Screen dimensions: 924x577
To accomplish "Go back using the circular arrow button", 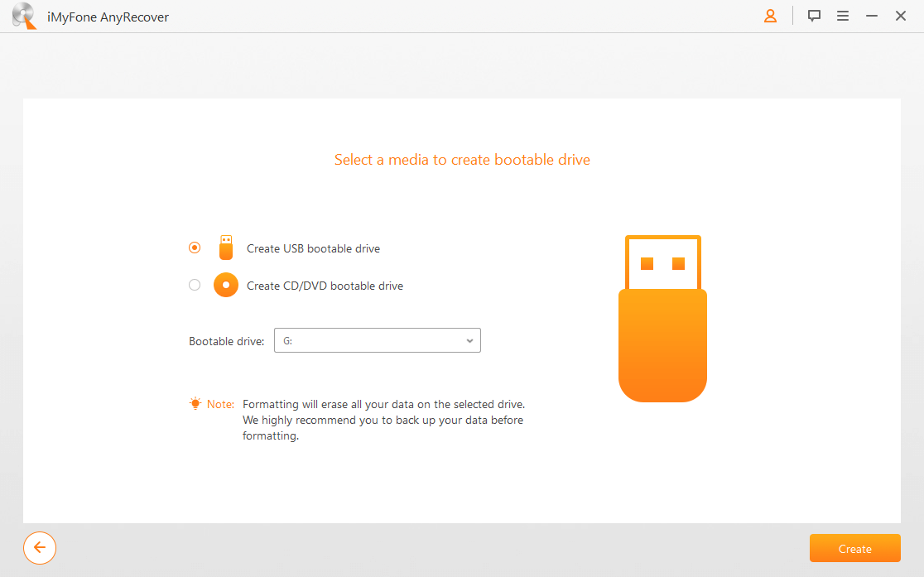I will pos(39,548).
